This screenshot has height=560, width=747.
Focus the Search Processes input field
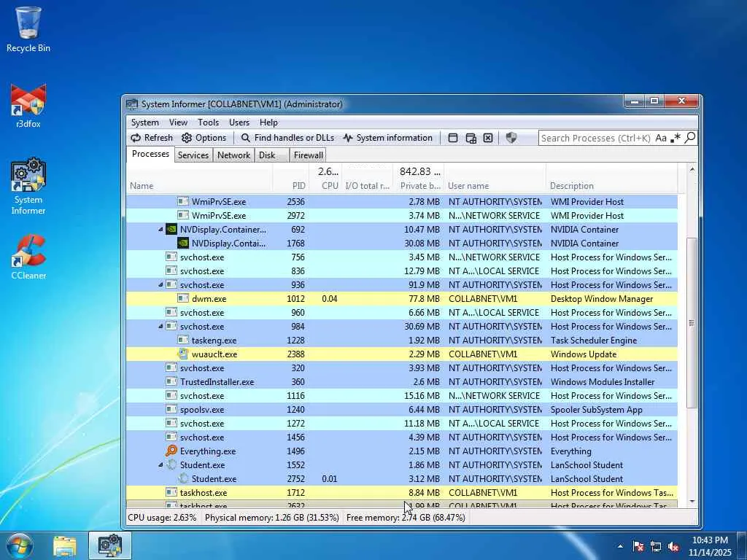pos(595,138)
